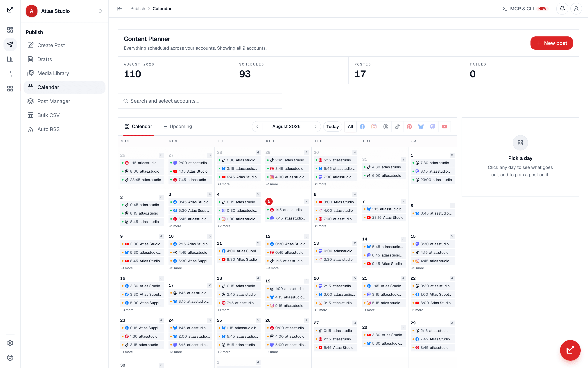588x368 pixels.
Task: Collapse sidebar with the arrow-to-bar icon
Action: click(x=119, y=9)
